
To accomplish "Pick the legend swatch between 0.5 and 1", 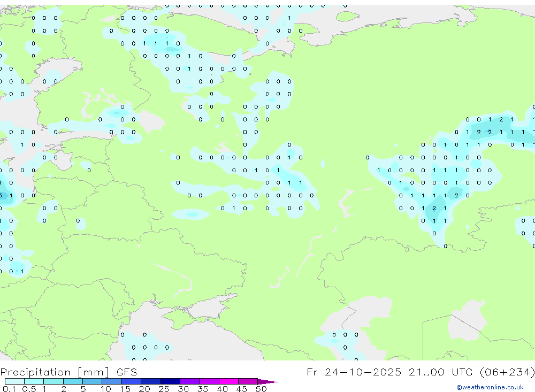I will click(34, 381).
